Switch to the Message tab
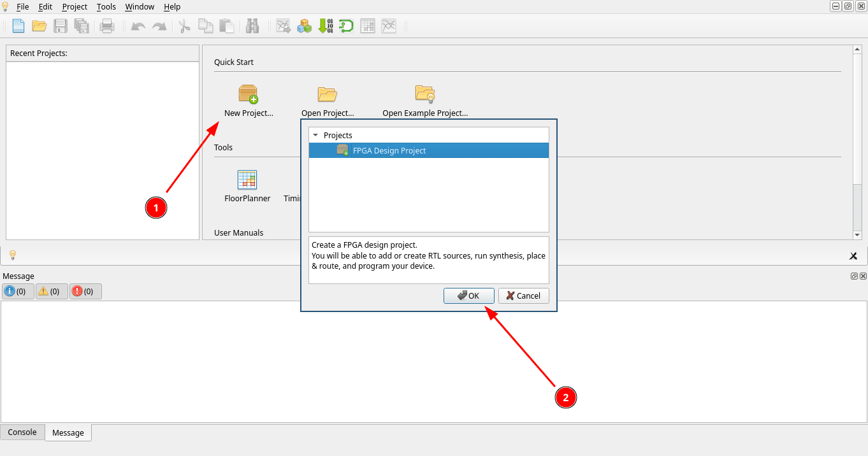 point(68,432)
